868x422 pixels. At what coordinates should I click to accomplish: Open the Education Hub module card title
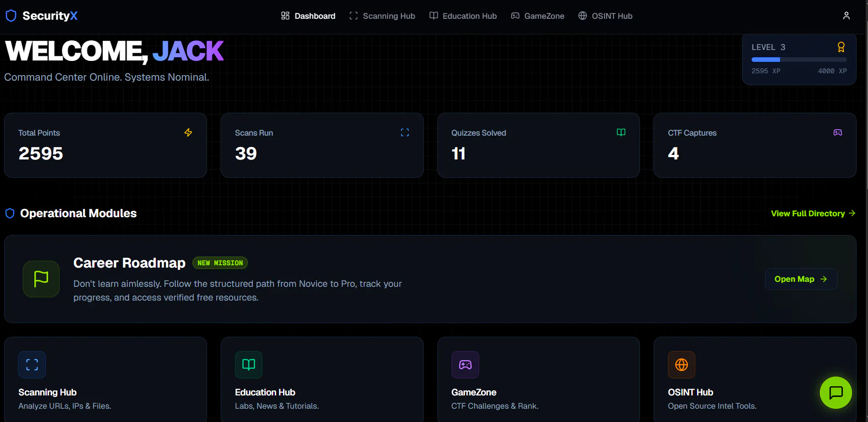coord(265,392)
